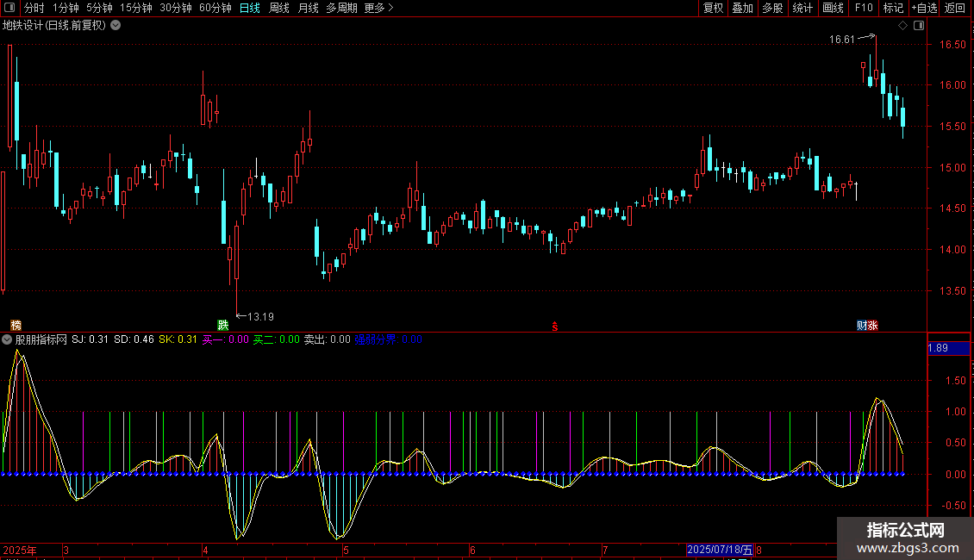Open the 画线 drawing tools

pos(833,8)
